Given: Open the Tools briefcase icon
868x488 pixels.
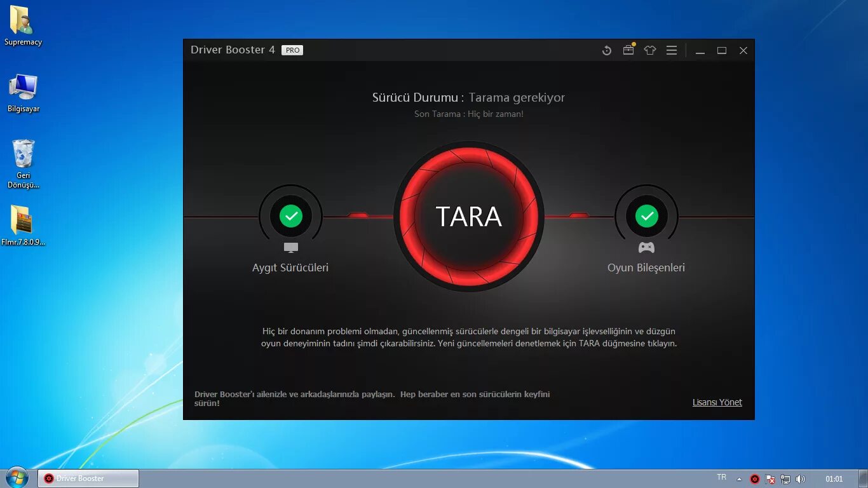Looking at the screenshot, I should pyautogui.click(x=628, y=50).
